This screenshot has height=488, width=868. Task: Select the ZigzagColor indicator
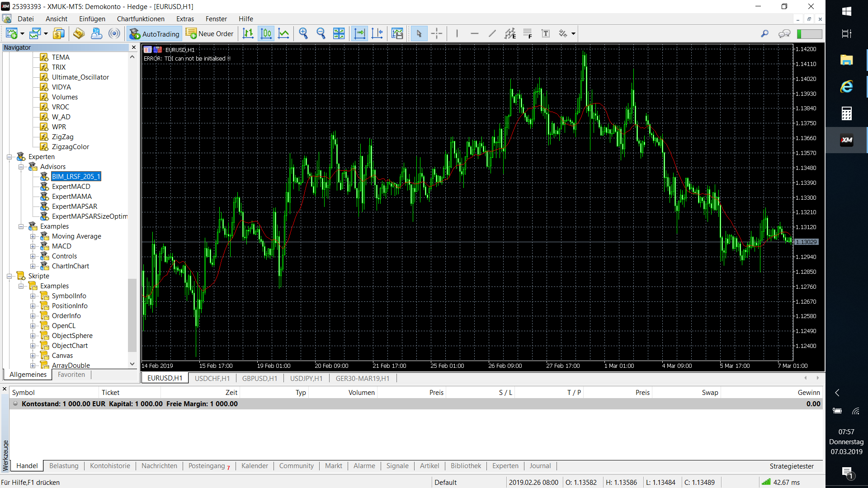71,147
